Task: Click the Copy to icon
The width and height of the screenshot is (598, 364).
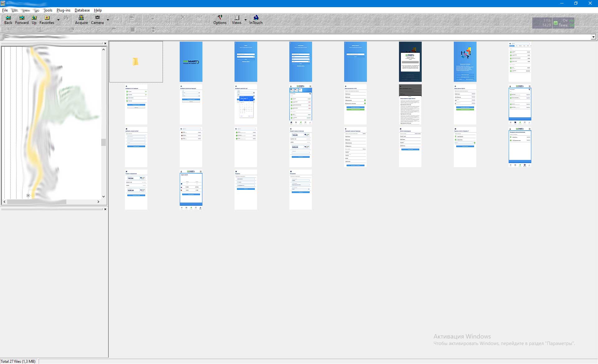Action: click(x=168, y=20)
